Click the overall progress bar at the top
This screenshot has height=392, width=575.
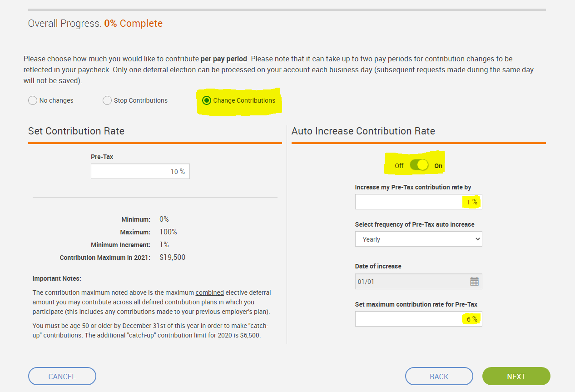point(287,9)
